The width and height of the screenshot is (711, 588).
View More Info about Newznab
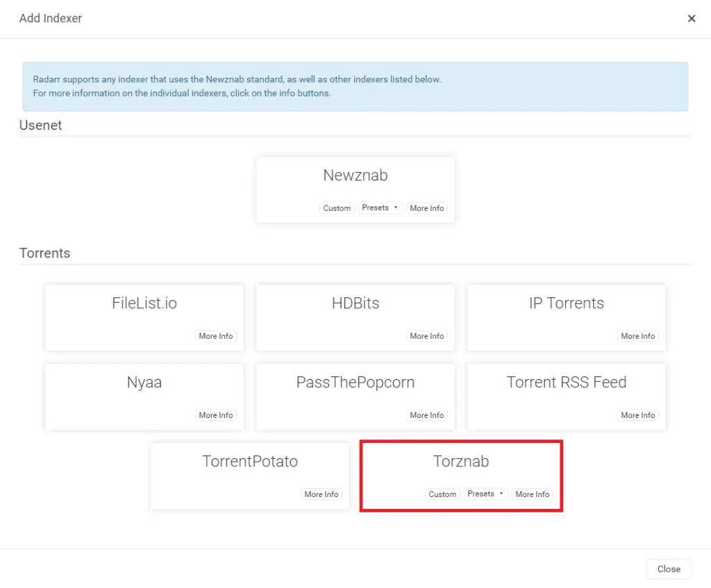point(426,208)
